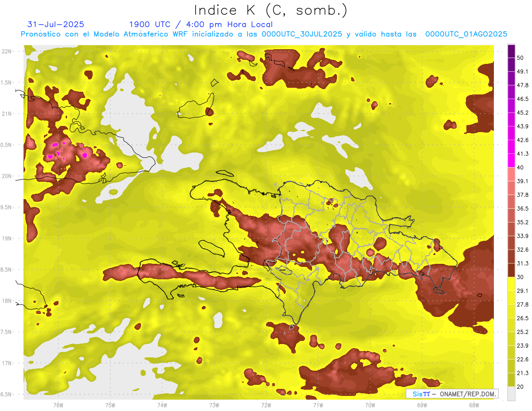
Task: Click the latitude axis label '17N'
Action: pyautogui.click(x=8, y=363)
